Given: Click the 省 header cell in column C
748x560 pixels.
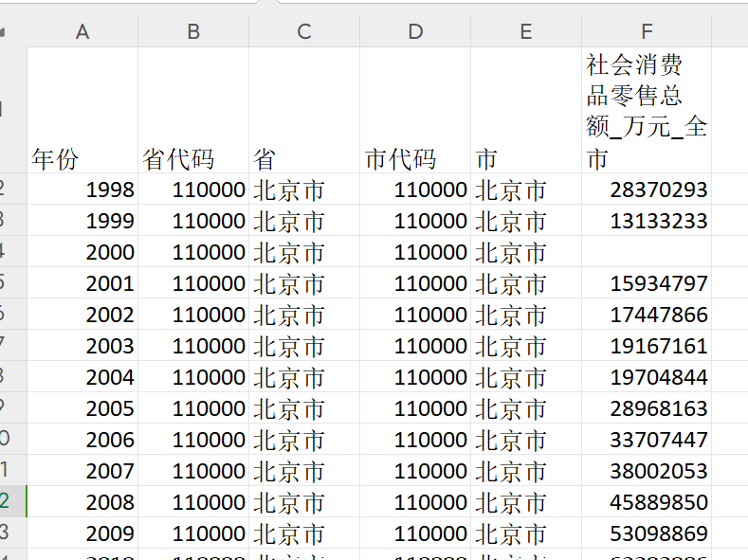Looking at the screenshot, I should click(304, 110).
